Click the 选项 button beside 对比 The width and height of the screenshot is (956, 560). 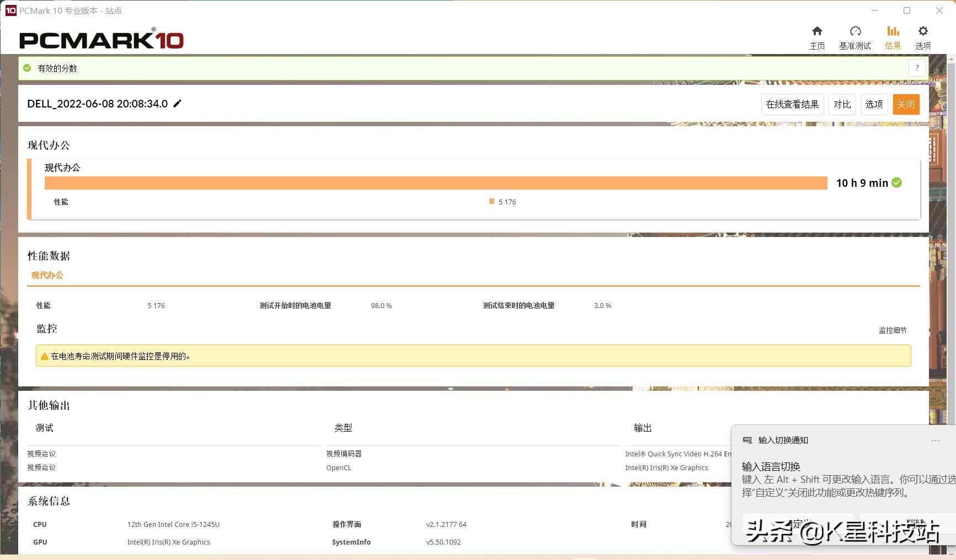[x=874, y=104]
